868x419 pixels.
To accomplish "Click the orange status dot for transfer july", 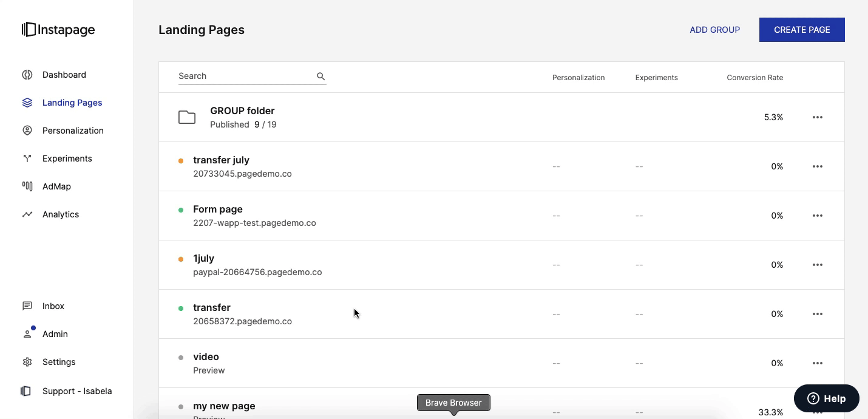I will (181, 161).
